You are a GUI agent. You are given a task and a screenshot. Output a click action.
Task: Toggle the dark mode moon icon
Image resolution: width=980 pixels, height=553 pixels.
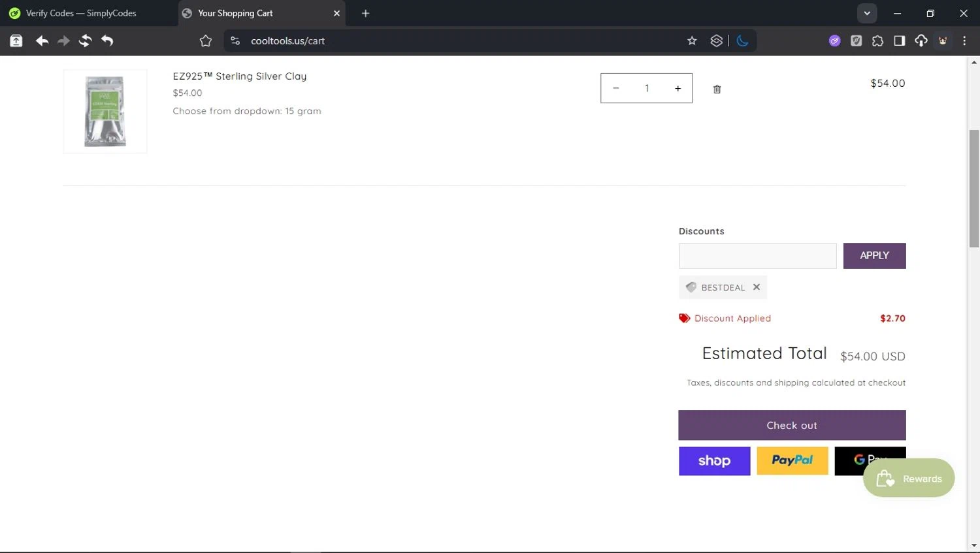tap(742, 40)
